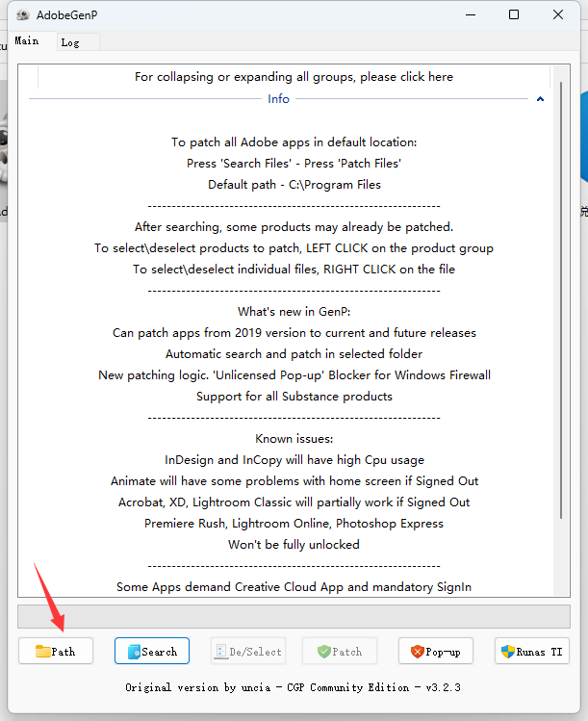Click 'For collapsing or expanding all groups' header
Screen dimensions: 588x721
[294, 77]
